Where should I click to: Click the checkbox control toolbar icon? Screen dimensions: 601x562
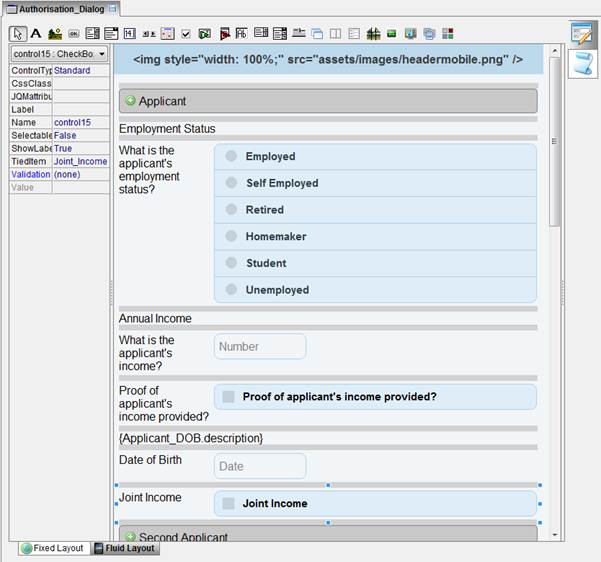[186, 33]
